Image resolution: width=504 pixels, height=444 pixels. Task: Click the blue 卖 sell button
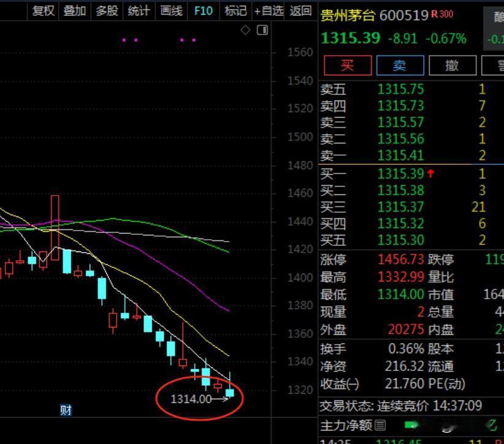click(x=400, y=65)
